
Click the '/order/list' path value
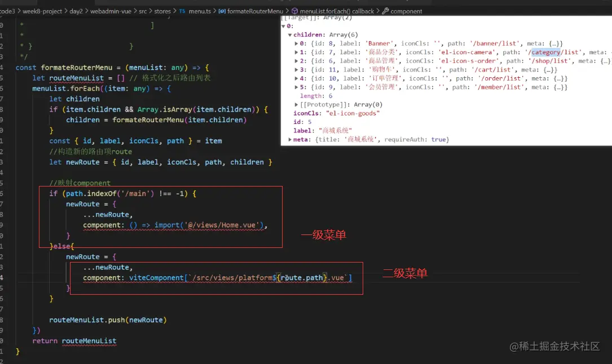click(x=501, y=78)
